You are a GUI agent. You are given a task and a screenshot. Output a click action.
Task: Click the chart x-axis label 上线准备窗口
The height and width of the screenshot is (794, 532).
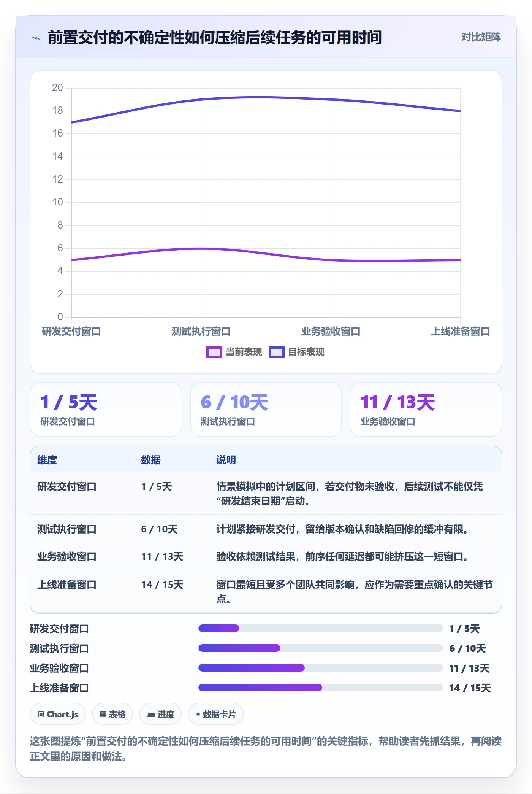460,332
